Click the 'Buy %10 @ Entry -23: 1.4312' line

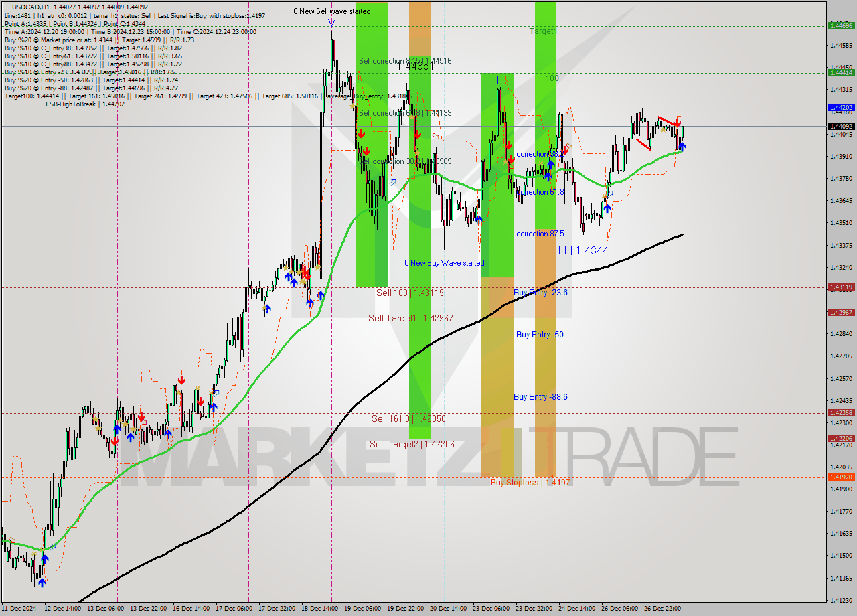point(90,72)
